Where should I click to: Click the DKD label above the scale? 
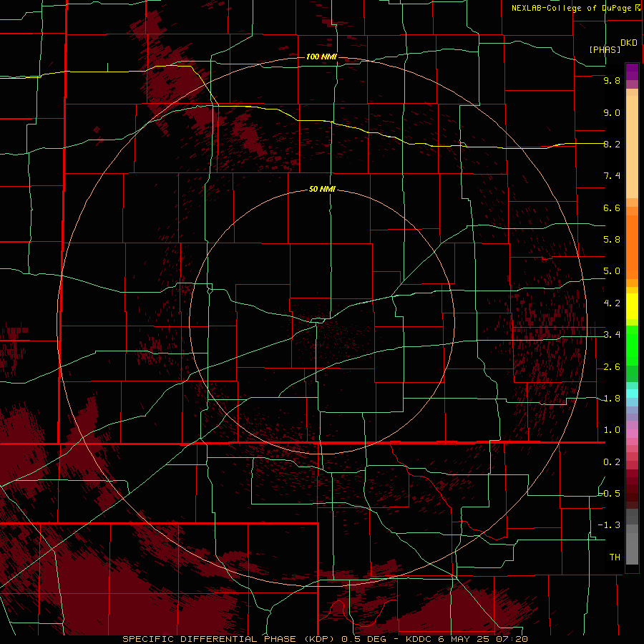point(629,43)
